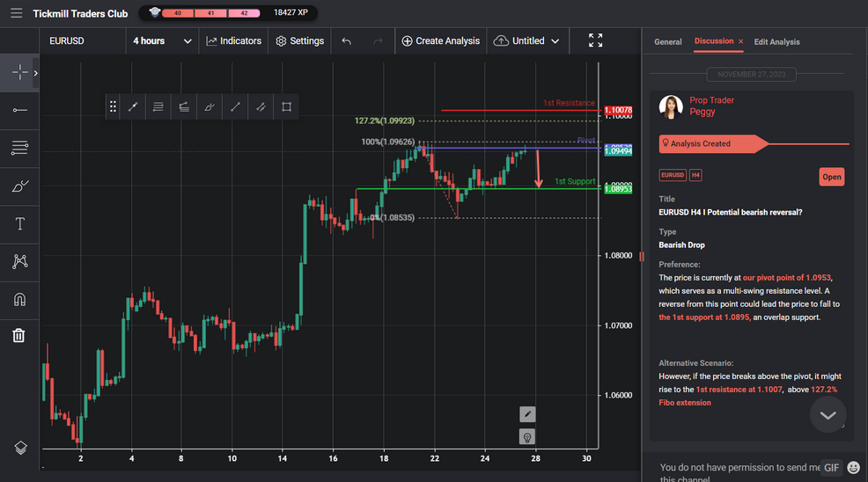Screen dimensions: 868x482
Task: Click the H4 tag in analysis
Action: pos(695,175)
